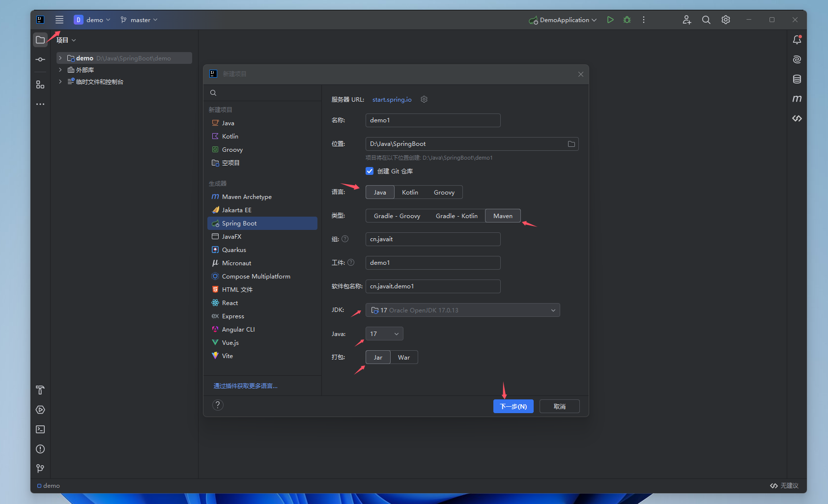Open the code with me user icon
This screenshot has width=828, height=504.
[x=686, y=20]
